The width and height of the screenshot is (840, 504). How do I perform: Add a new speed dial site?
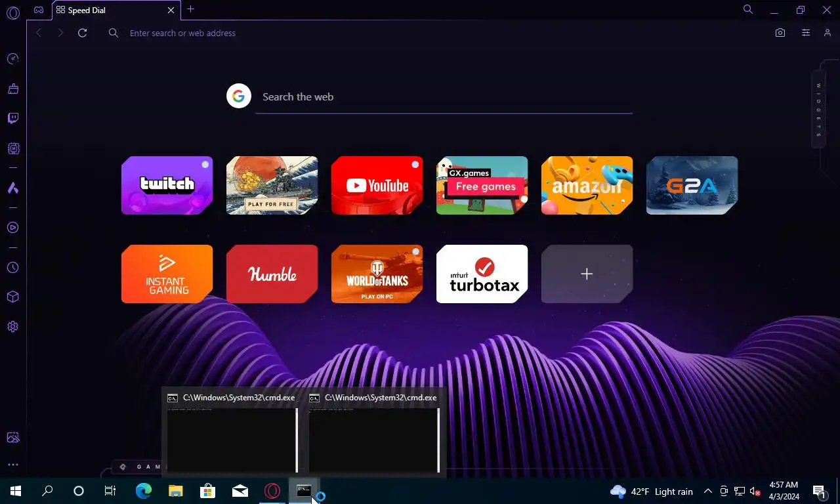coord(587,274)
